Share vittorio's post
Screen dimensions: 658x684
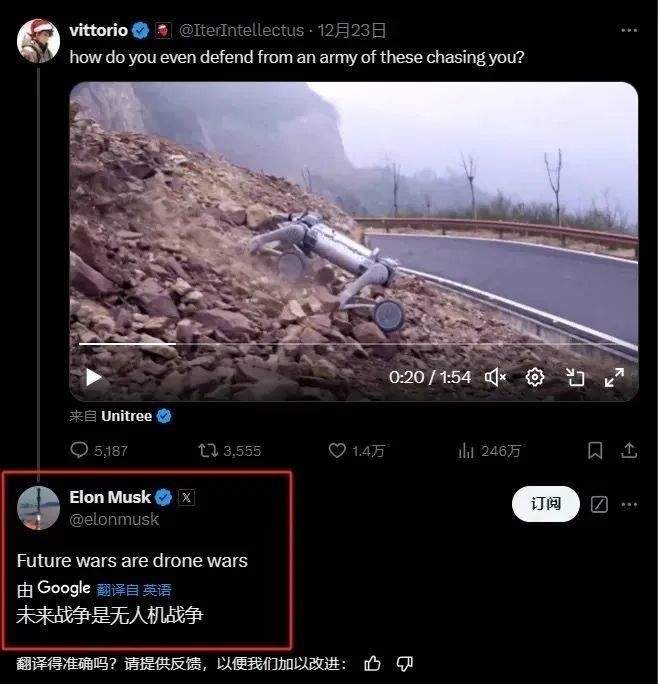pyautogui.click(x=629, y=451)
